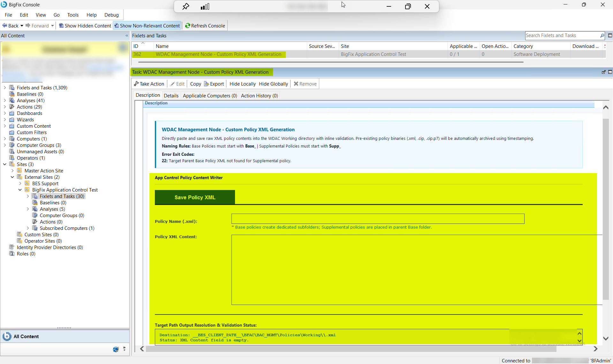Click Hide Locally
This screenshot has width=613, height=364.
(x=243, y=84)
